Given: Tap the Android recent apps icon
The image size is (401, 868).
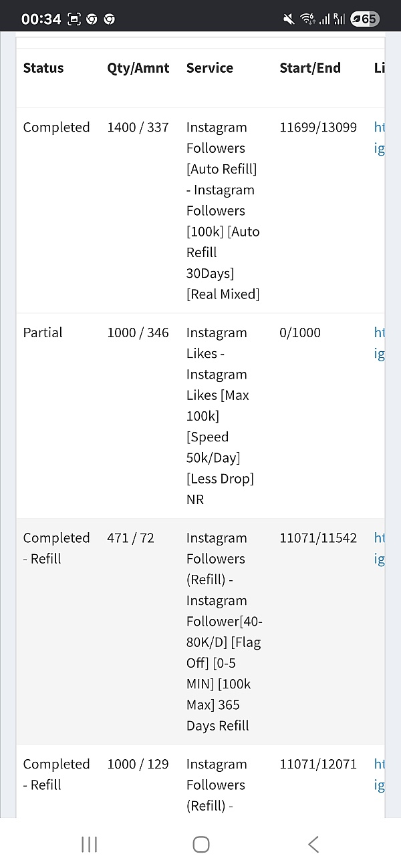Looking at the screenshot, I should tap(89, 844).
